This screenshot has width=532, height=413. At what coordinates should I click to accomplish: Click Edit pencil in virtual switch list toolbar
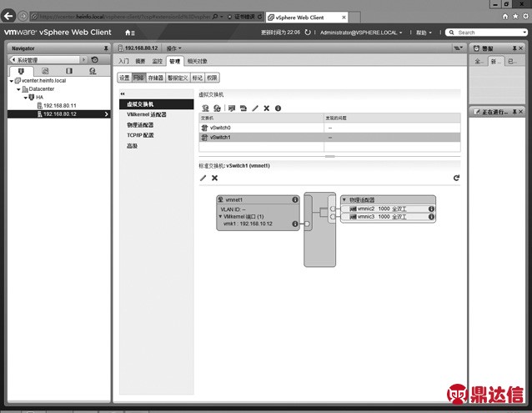tap(255, 108)
